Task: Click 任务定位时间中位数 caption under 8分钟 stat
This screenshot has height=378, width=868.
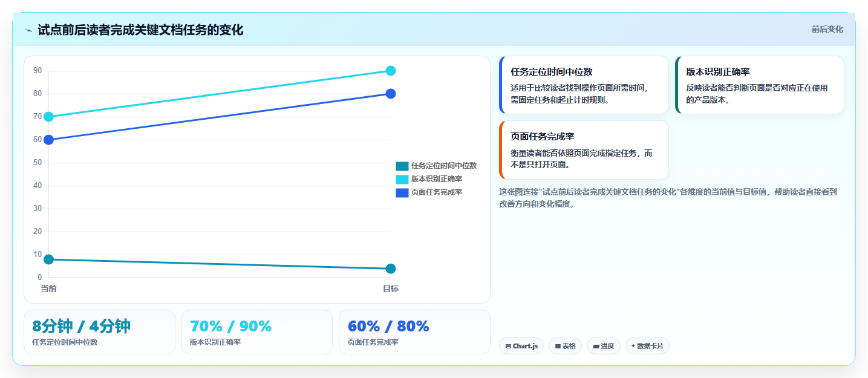Action: [x=65, y=342]
